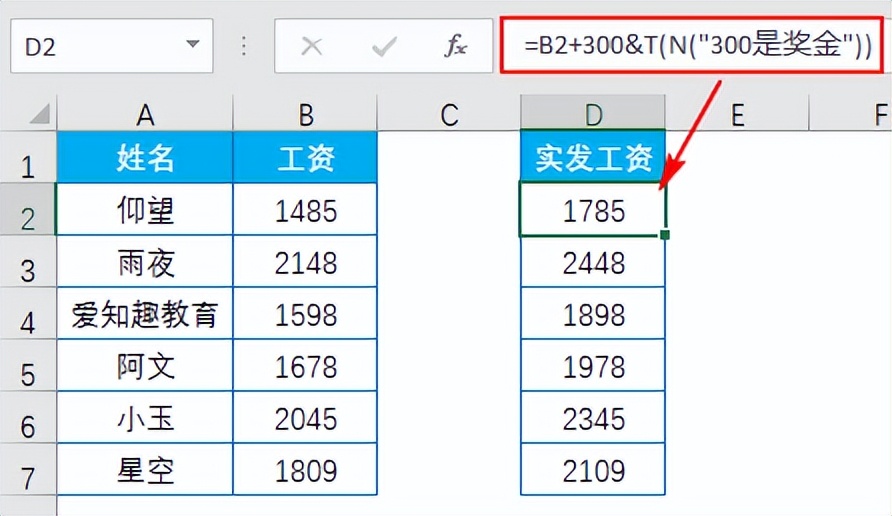Screen dimensions: 892x516
Task: Click the 实发工资 header cell
Action: (593, 158)
